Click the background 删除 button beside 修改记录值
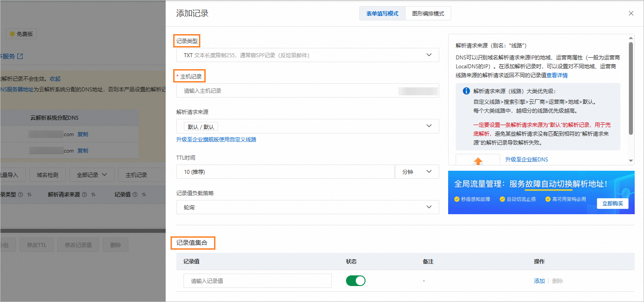The width and height of the screenshot is (644, 302). click(115, 245)
